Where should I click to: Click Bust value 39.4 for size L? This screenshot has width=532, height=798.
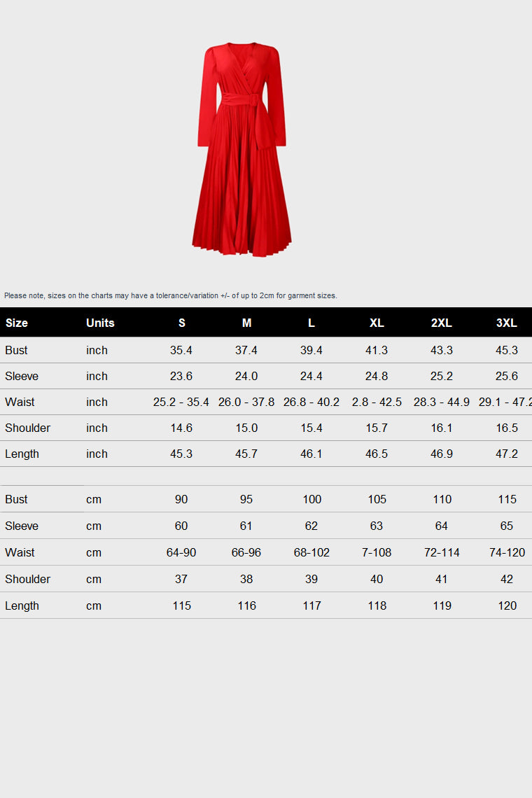click(x=311, y=350)
